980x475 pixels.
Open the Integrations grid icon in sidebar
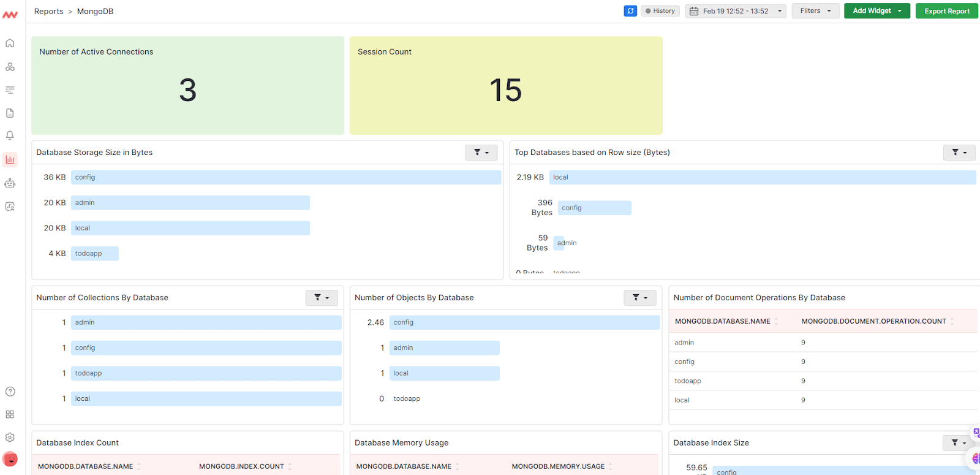(x=10, y=414)
